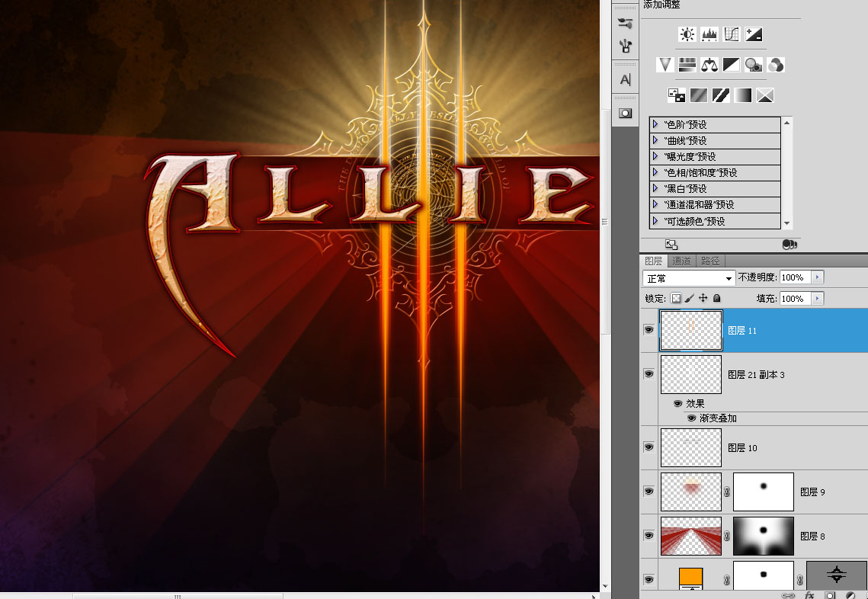Click the orange fill color swatch thumbnail
Image resolution: width=868 pixels, height=599 pixels.
[x=691, y=578]
